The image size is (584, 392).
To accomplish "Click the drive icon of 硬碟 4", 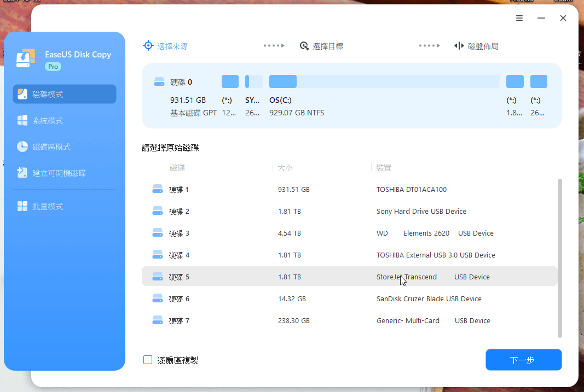I will click(x=158, y=255).
